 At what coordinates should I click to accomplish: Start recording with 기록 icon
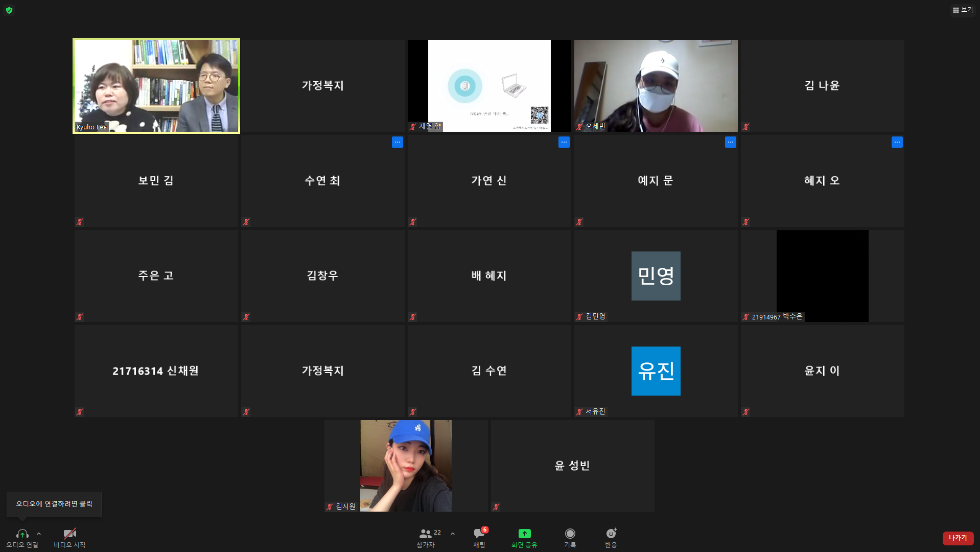(x=570, y=534)
